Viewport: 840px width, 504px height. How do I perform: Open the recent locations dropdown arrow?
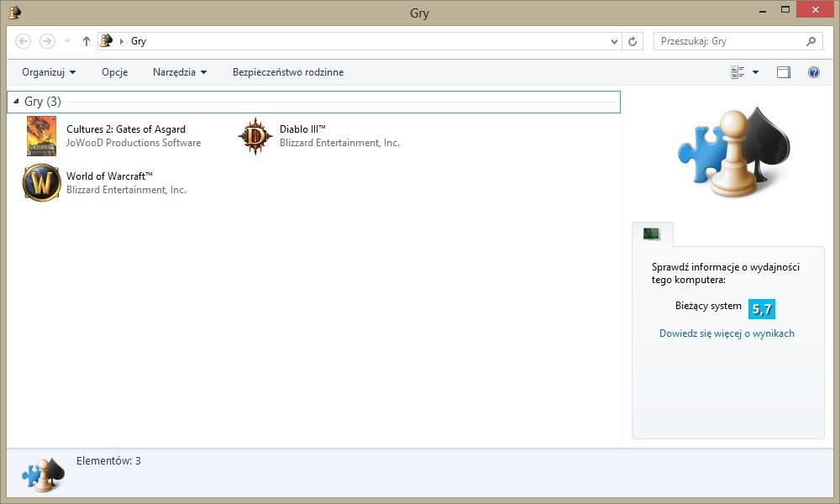pyautogui.click(x=67, y=41)
